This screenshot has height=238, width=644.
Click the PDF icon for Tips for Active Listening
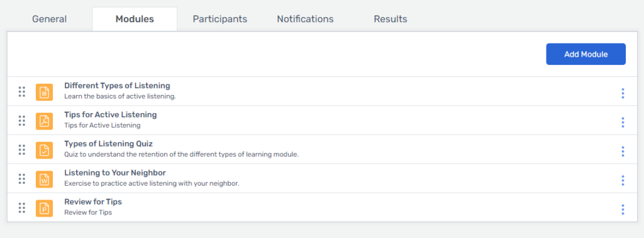[x=45, y=122]
